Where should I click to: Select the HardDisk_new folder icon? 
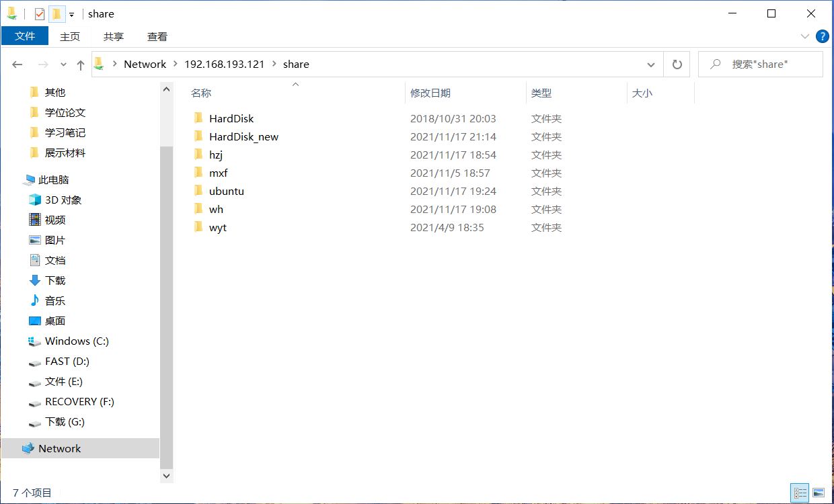click(x=198, y=136)
